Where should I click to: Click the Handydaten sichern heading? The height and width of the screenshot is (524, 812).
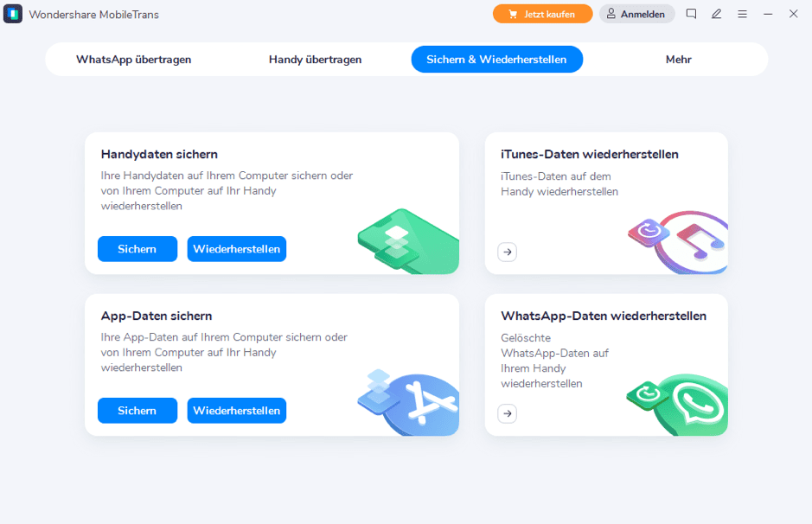tap(159, 154)
